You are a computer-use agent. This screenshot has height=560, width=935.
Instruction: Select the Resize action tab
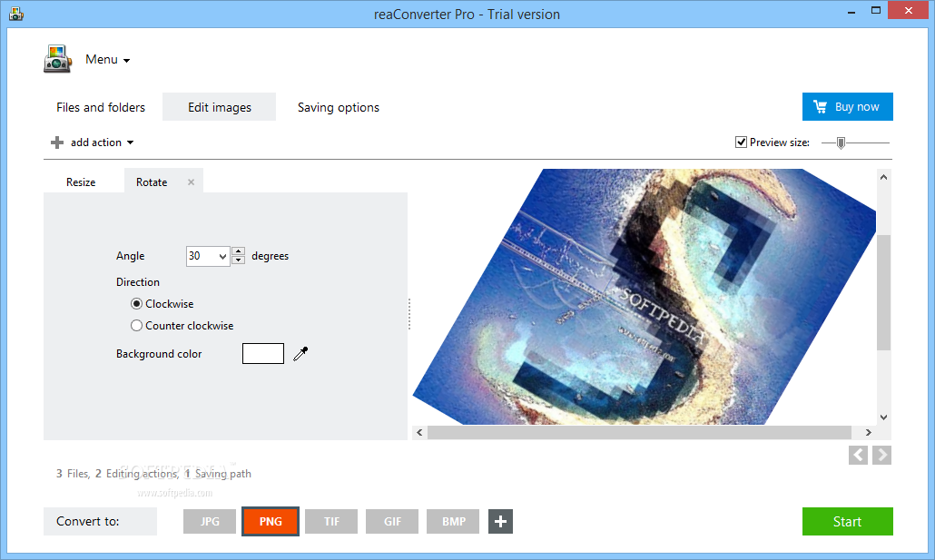pyautogui.click(x=81, y=182)
